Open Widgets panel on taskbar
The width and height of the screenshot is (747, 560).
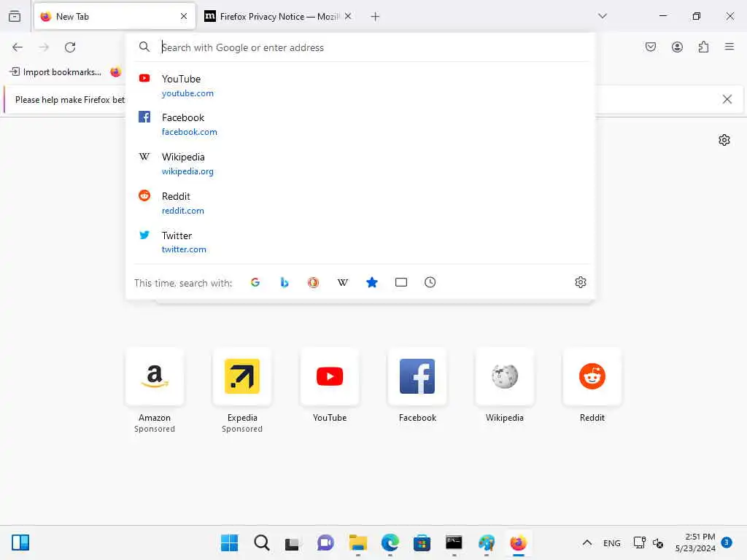[20, 542]
